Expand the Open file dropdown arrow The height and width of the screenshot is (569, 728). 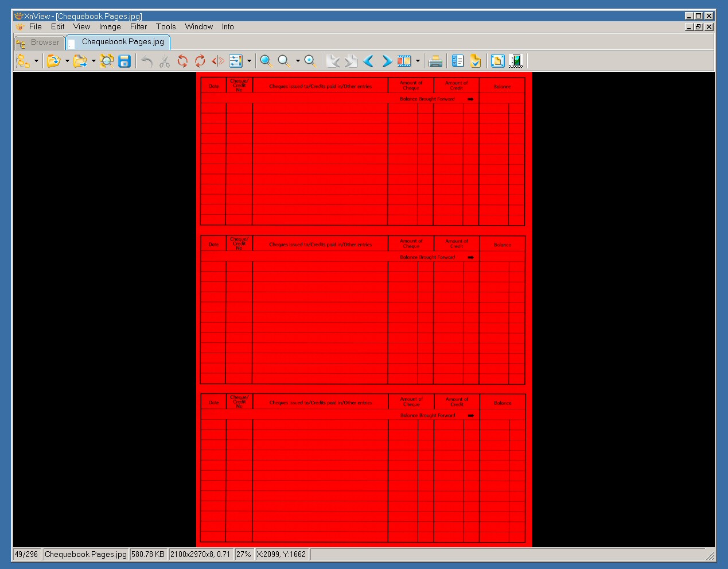click(67, 61)
